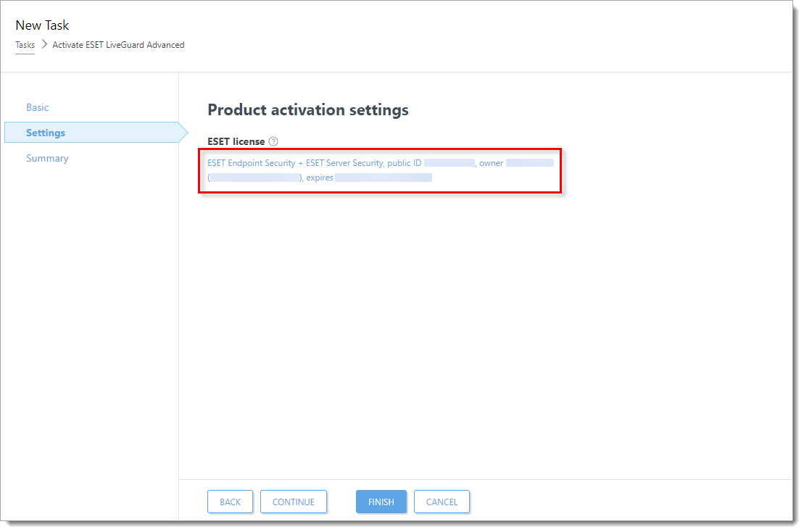Click the help icon beside ESET license
804x532 pixels.
point(273,141)
